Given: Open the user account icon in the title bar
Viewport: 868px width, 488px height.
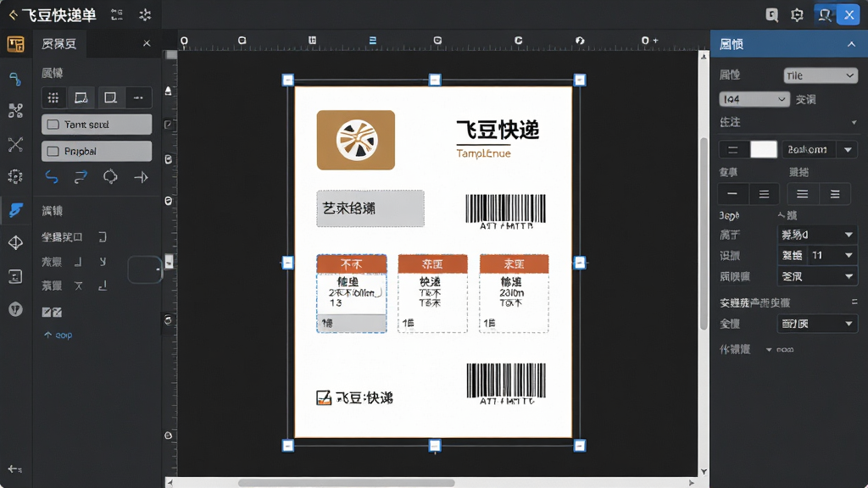Looking at the screenshot, I should tap(825, 15).
